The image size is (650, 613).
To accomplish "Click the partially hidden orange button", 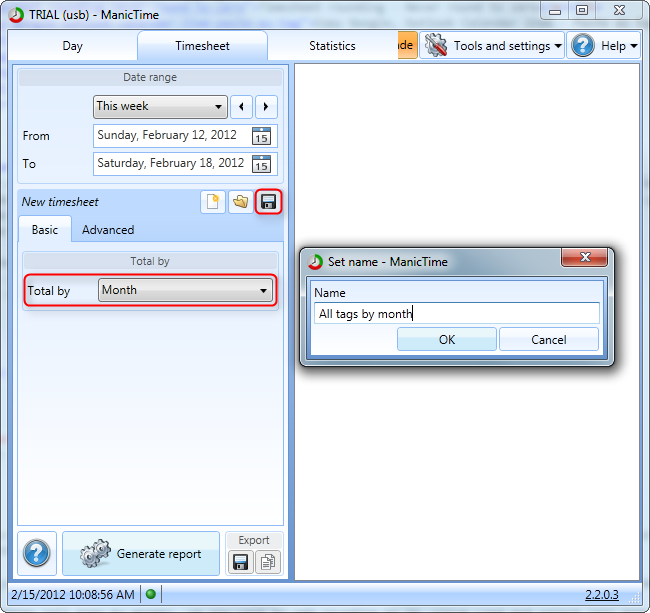I will [407, 45].
